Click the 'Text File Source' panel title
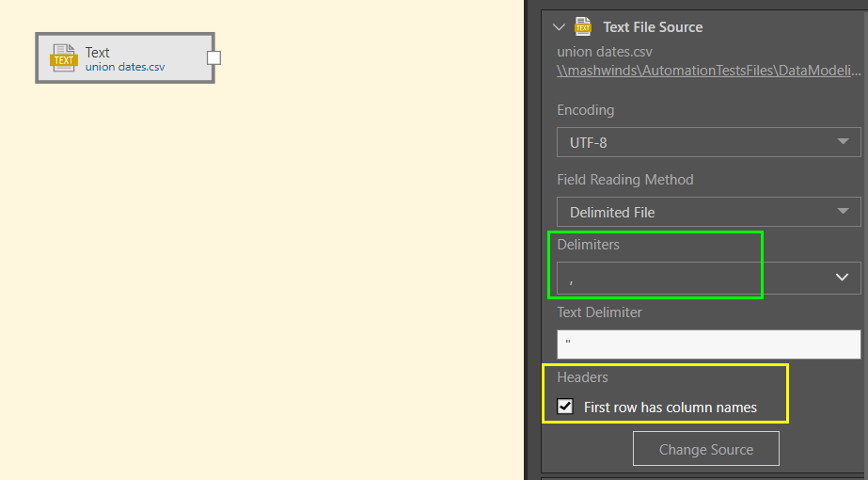The width and height of the screenshot is (868, 480). pos(653,27)
